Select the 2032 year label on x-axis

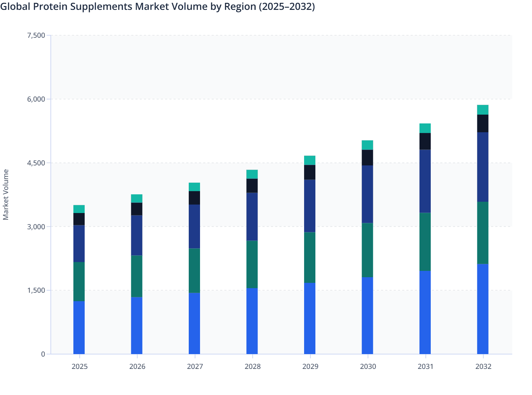(483, 367)
